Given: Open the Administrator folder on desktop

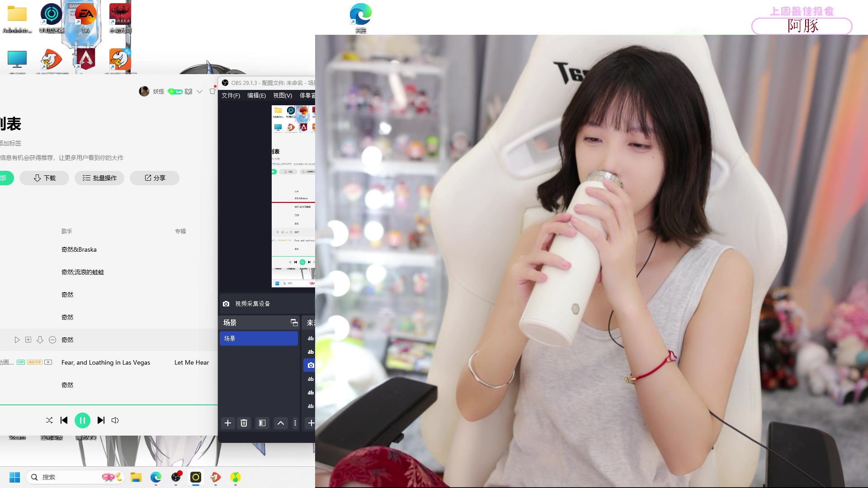Looking at the screenshot, I should tap(17, 19).
